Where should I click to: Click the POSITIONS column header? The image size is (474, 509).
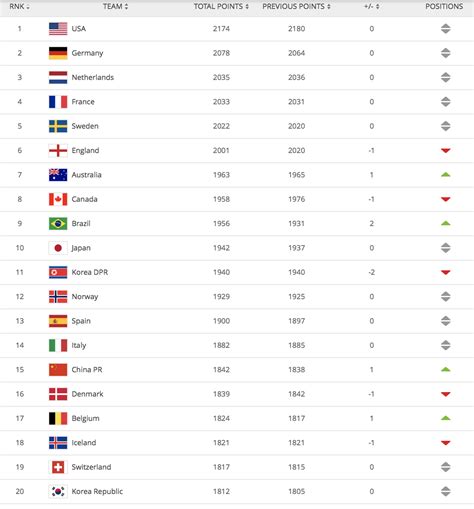pyautogui.click(x=444, y=7)
